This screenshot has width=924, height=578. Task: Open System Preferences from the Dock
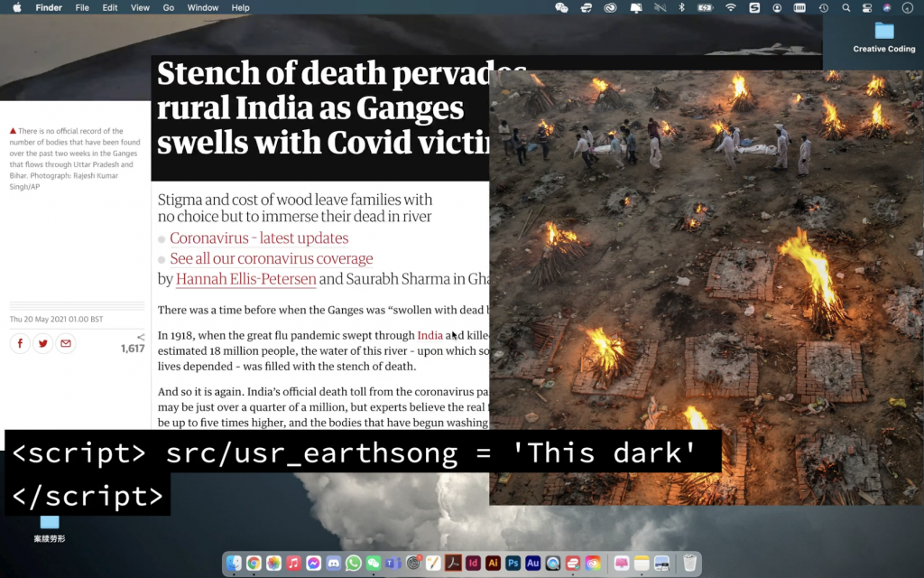pyautogui.click(x=413, y=564)
